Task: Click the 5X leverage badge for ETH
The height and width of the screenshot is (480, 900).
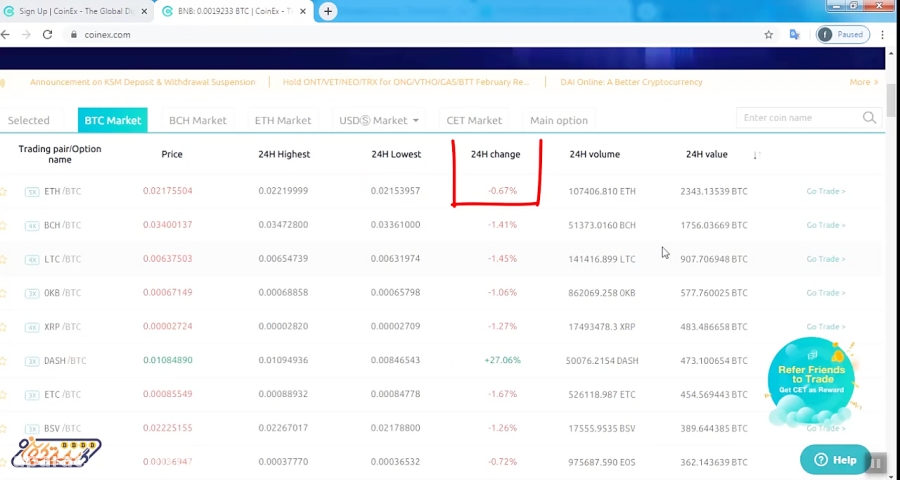Action: coord(32,192)
